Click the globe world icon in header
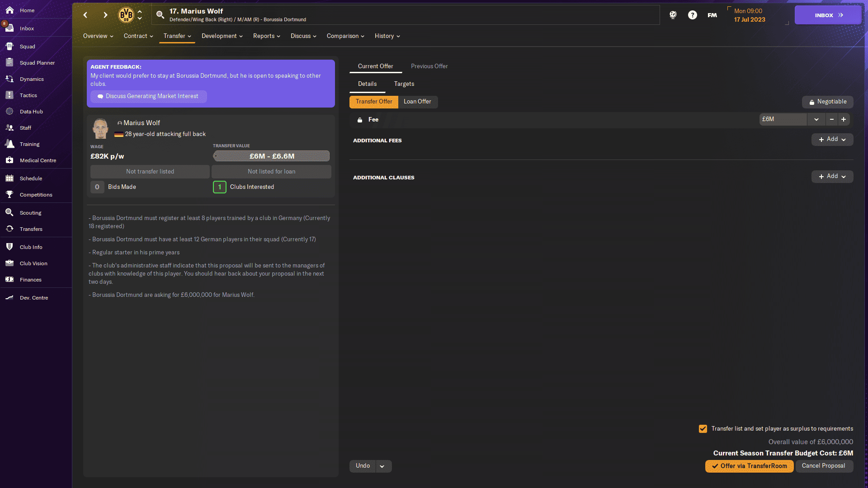This screenshot has width=868, height=488. 673,15
